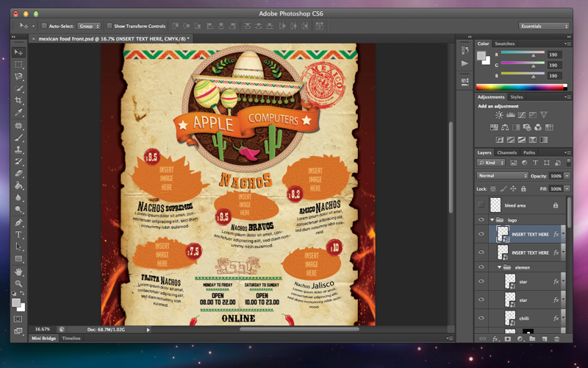
Task: Select the Crop tool
Action: 18,100
